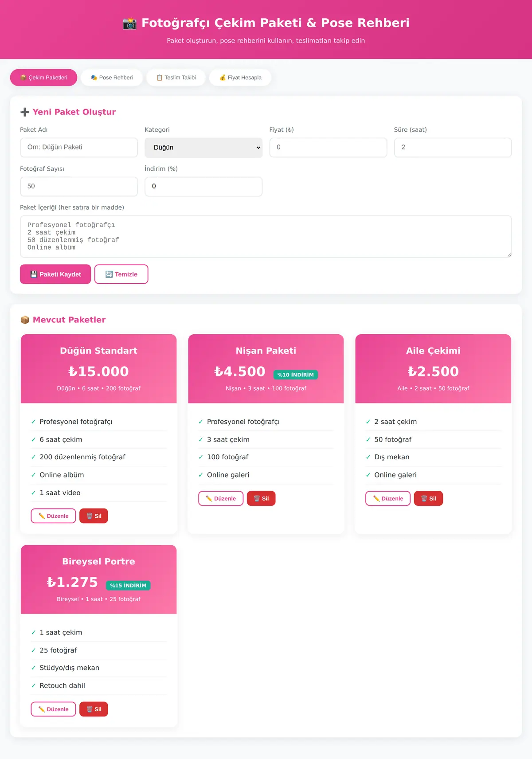The image size is (532, 759).
Task: Click the Fotoğraf Sayısı field
Action: coord(79,186)
